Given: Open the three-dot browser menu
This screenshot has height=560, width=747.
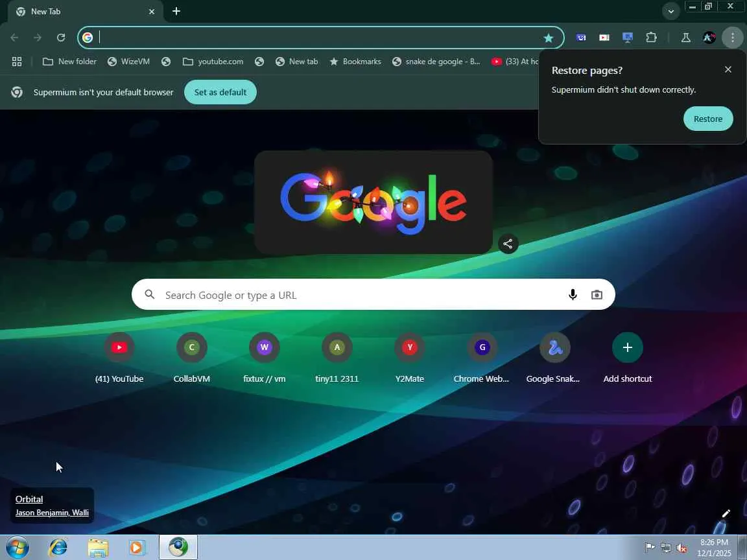Looking at the screenshot, I should coord(733,38).
